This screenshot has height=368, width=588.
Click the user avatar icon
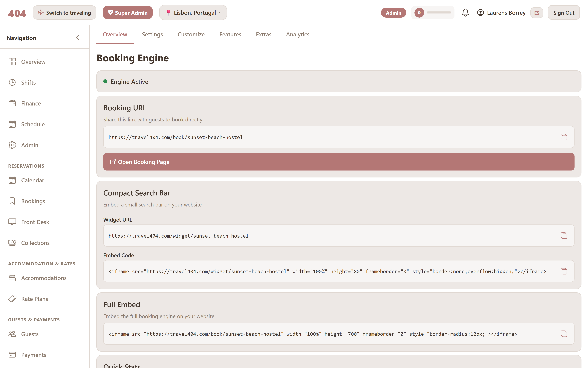coord(480,13)
